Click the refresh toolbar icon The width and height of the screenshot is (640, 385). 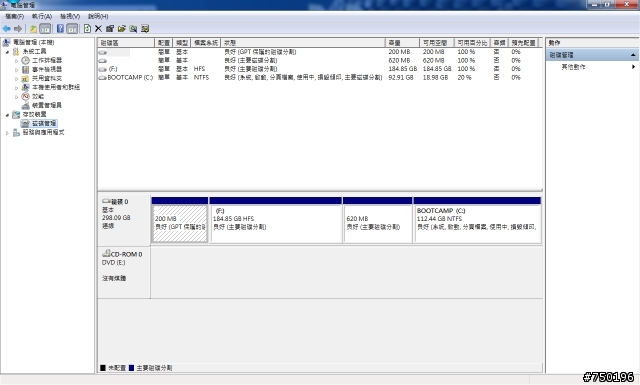[x=87, y=29]
